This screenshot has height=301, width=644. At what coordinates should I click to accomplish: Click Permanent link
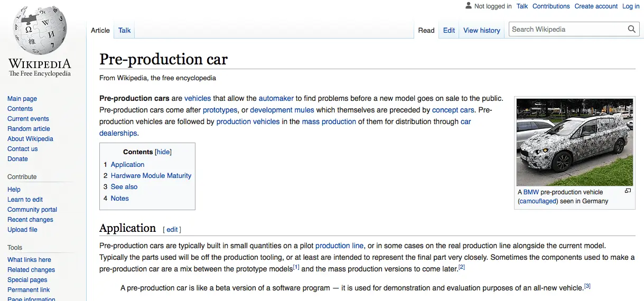[29, 290]
